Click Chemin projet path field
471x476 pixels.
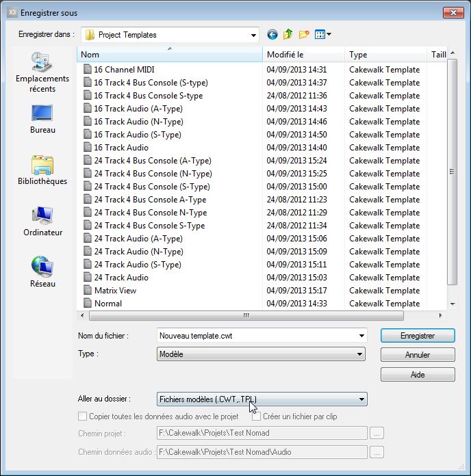point(262,433)
